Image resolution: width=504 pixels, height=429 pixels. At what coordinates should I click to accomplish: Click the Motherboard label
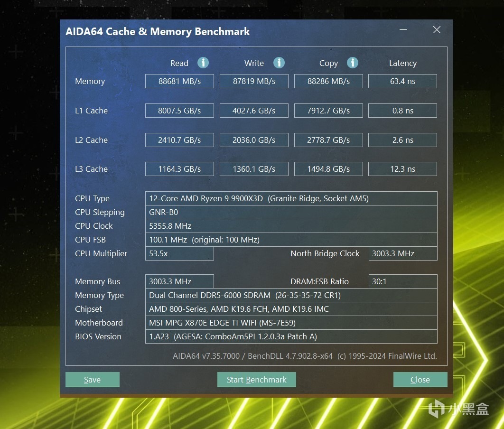point(99,323)
